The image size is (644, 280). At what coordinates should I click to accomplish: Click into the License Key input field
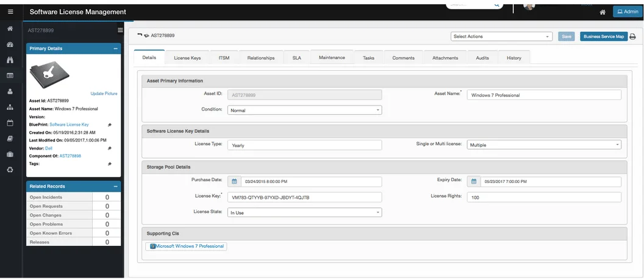[x=304, y=197]
